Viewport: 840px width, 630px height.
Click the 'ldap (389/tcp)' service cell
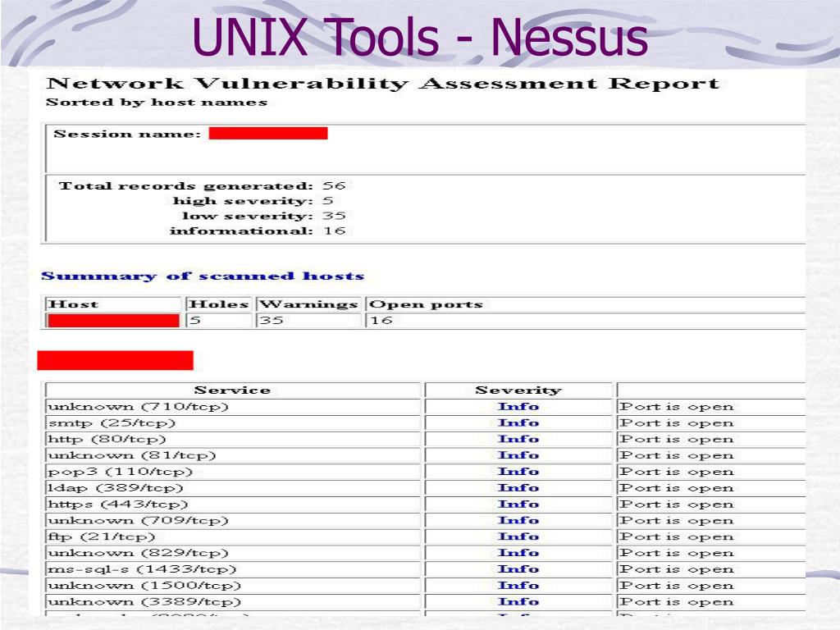coord(233,488)
